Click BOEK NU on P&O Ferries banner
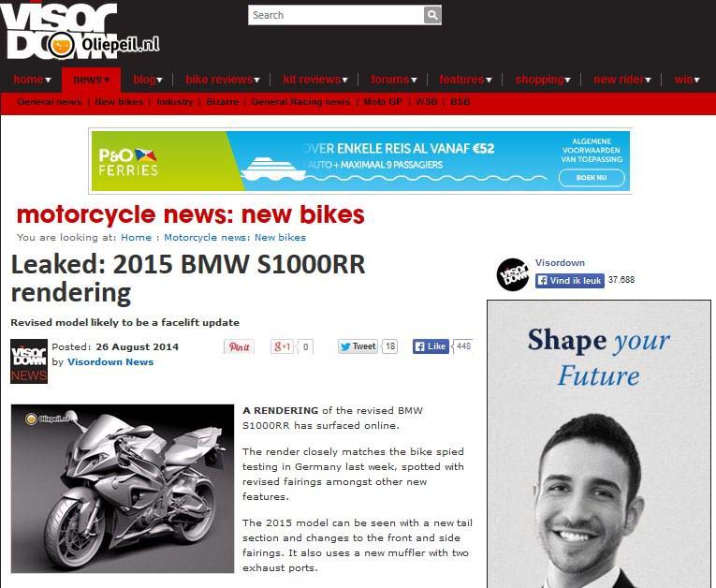This screenshot has height=588, width=716. (592, 178)
